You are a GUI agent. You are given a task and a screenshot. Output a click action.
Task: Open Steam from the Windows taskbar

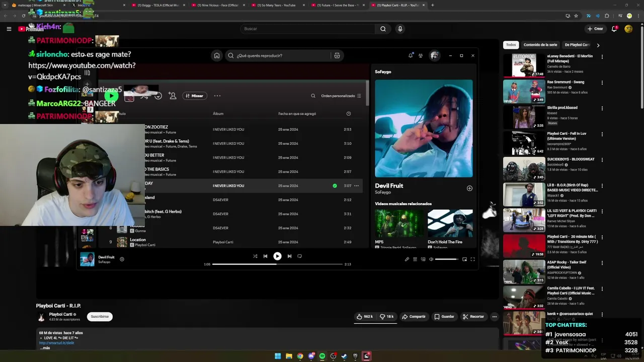[344, 356]
